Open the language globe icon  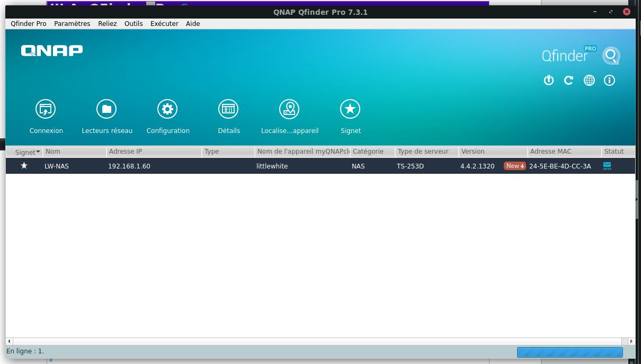tap(589, 81)
